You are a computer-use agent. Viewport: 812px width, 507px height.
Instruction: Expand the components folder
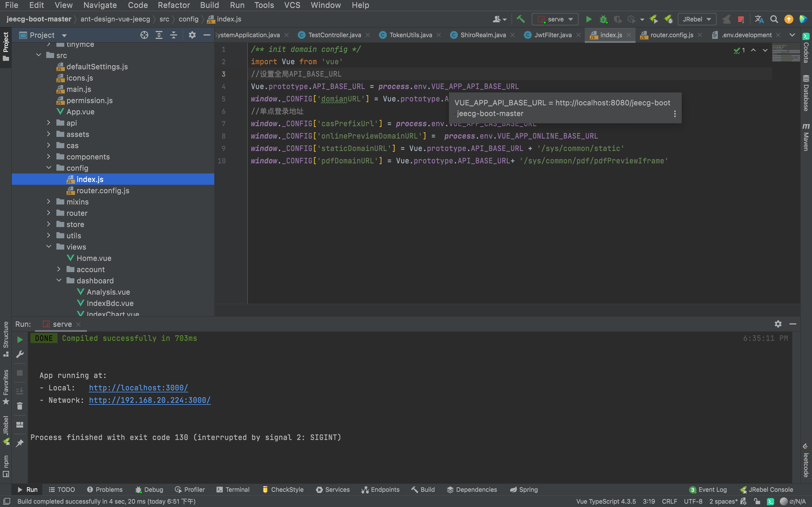tap(49, 157)
